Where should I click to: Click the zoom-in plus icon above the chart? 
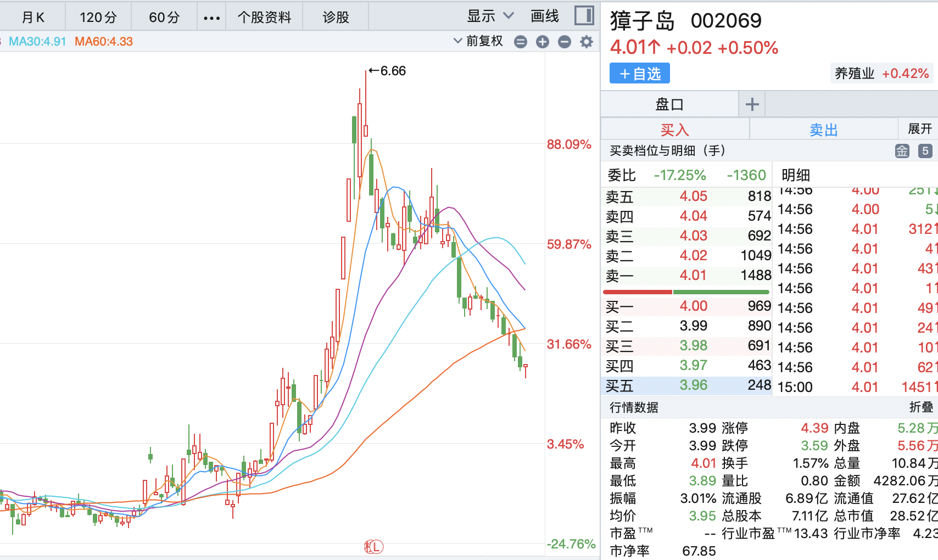pos(543,41)
